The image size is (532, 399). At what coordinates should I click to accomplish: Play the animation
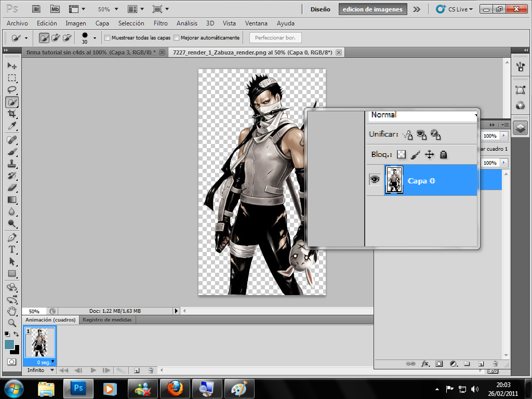pos(94,370)
